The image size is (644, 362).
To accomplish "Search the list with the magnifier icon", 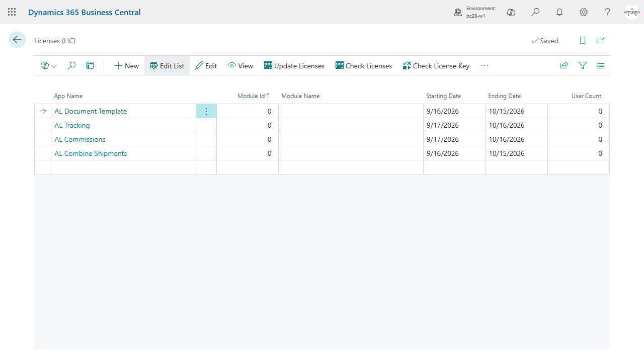I will 71,65.
